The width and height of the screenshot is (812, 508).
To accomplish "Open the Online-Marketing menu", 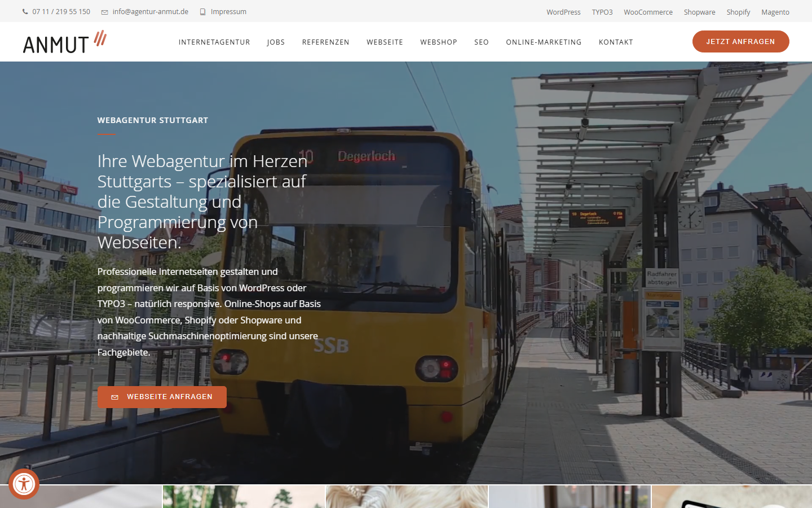I will click(x=544, y=42).
